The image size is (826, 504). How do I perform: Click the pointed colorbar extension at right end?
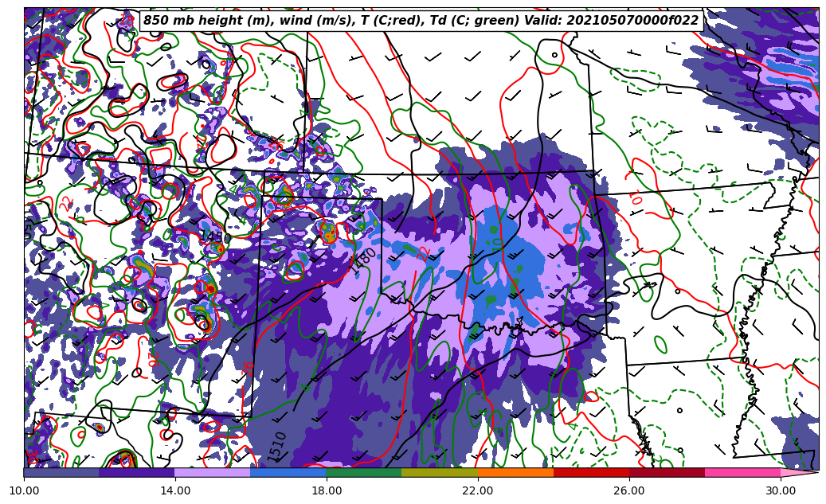tap(799, 472)
